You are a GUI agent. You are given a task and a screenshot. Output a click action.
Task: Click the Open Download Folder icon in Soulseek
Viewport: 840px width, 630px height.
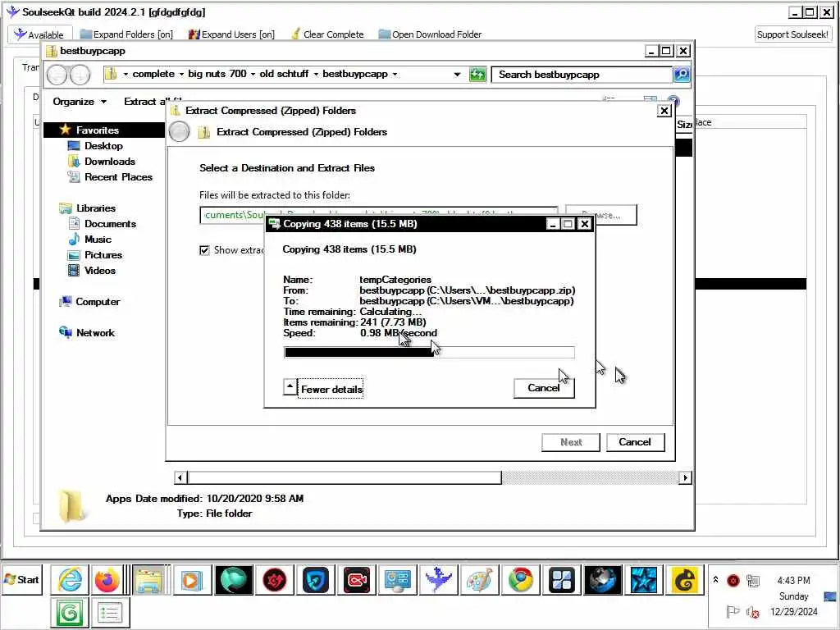384,34
